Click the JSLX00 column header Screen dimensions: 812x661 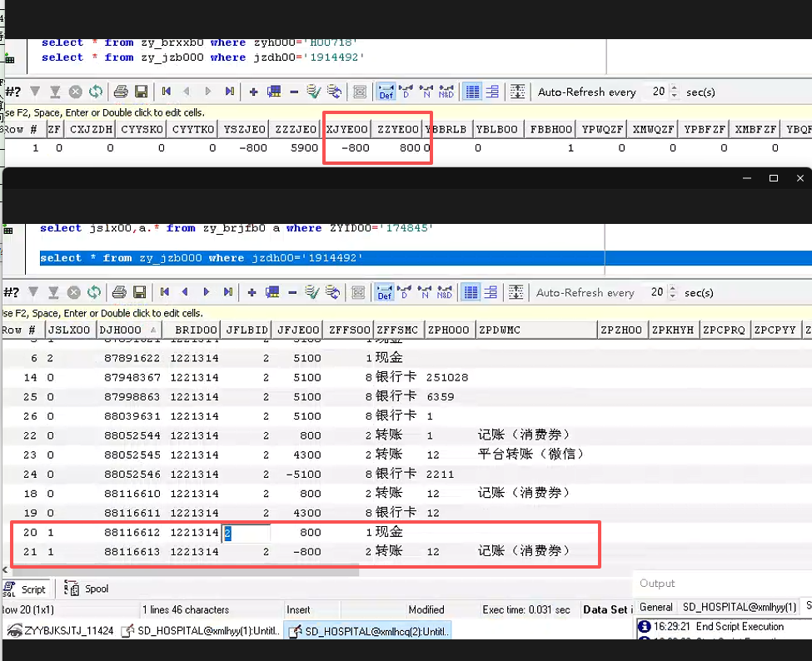coord(69,330)
